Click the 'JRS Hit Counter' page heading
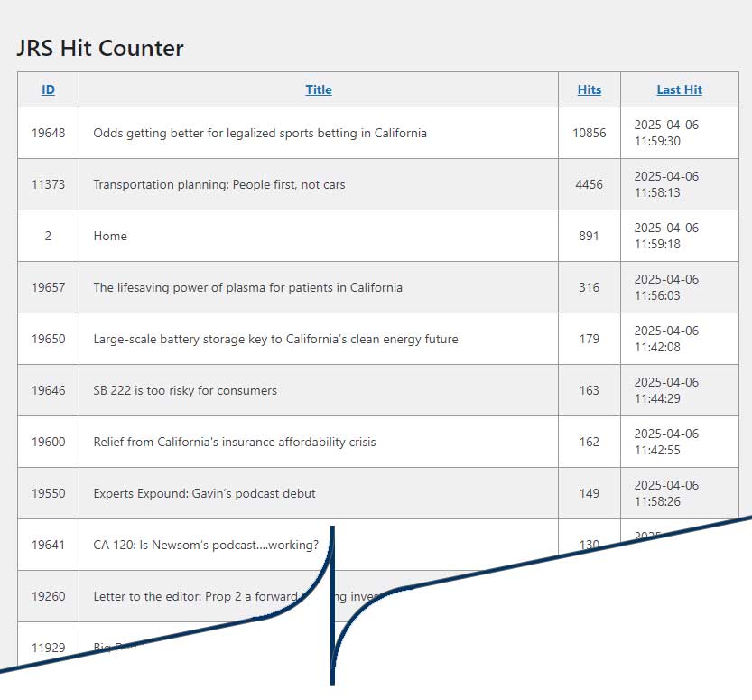 coord(100,48)
